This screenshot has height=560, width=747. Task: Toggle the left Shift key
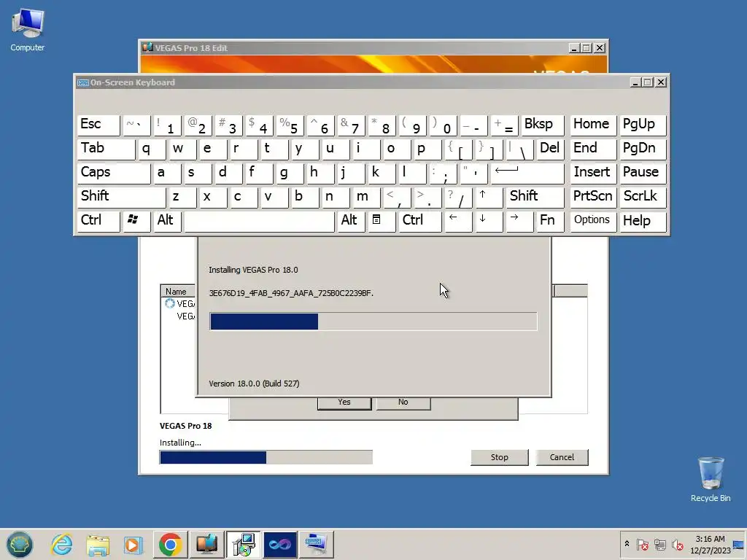pos(122,197)
